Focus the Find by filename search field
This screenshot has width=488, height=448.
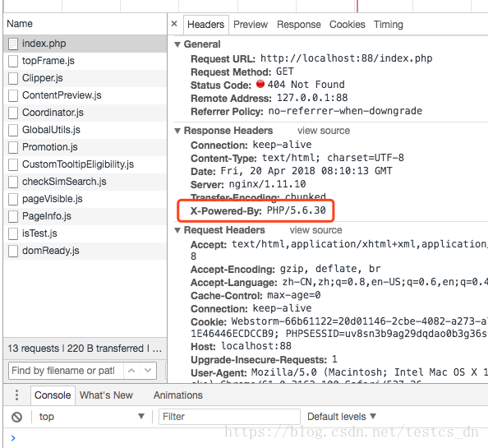click(x=66, y=371)
